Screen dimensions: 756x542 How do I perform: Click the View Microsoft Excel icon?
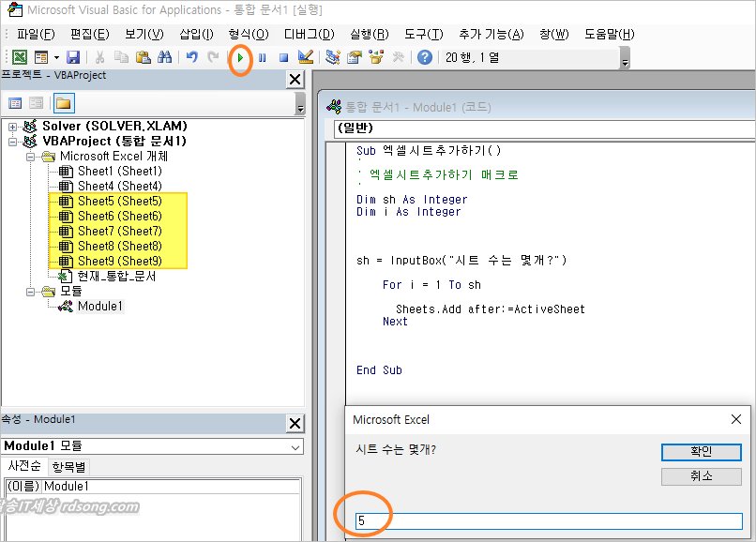(19, 58)
